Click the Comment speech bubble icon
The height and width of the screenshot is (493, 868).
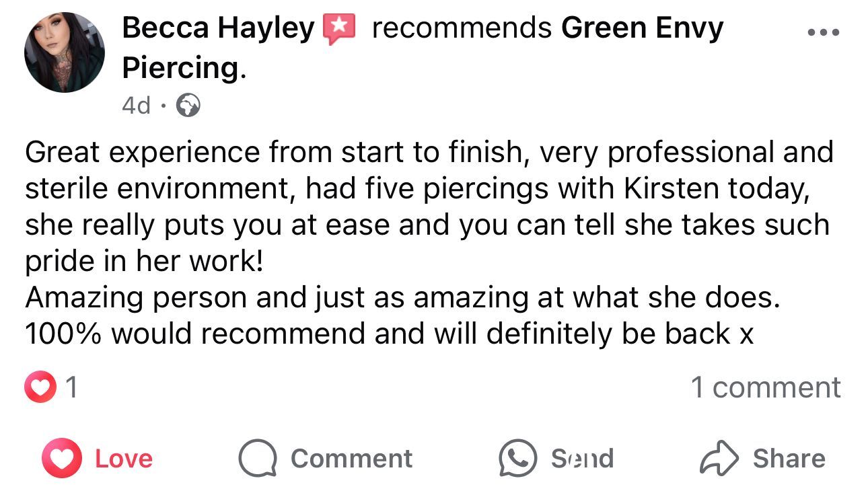(257, 459)
